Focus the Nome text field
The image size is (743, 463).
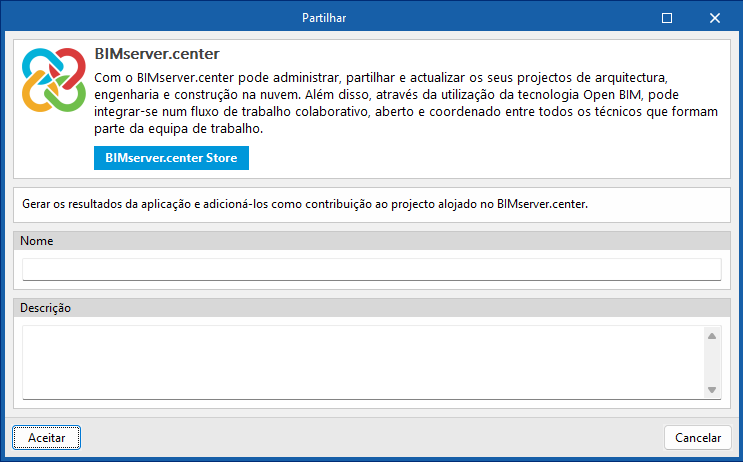tap(371, 269)
